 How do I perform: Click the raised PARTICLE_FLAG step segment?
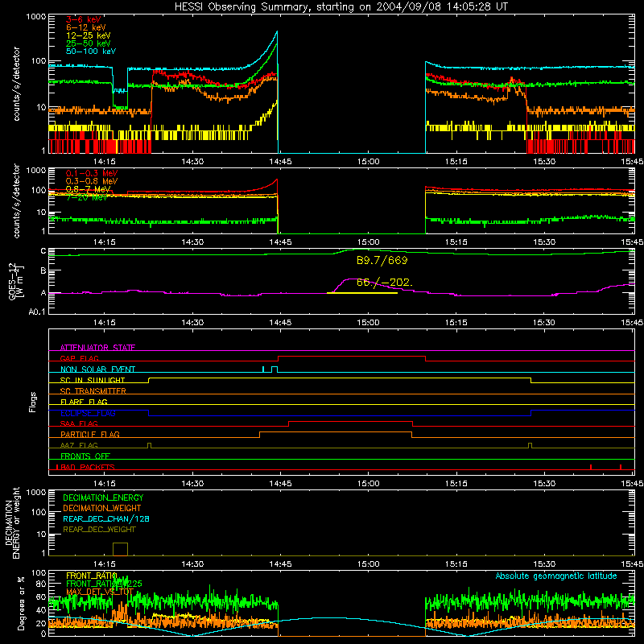(x=336, y=432)
